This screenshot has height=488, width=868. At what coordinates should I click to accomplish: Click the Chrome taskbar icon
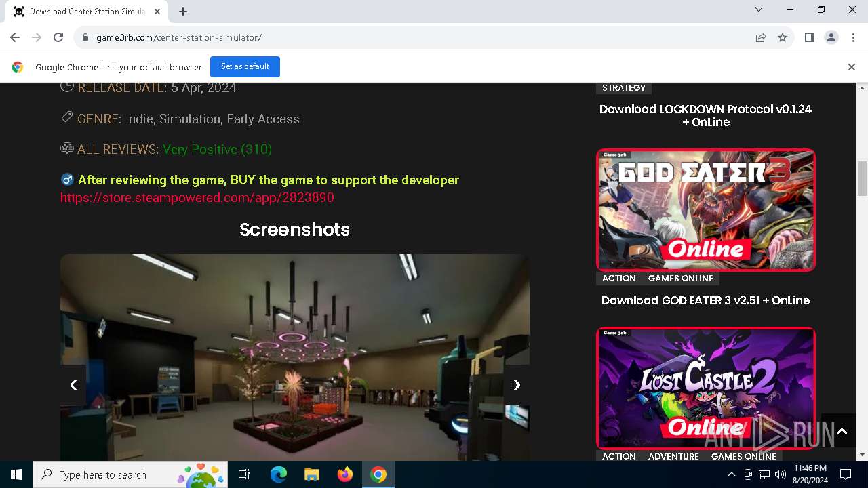coord(378,474)
